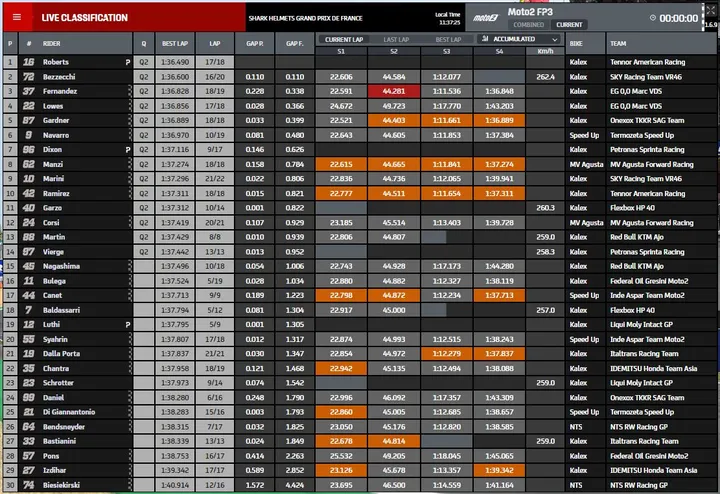Select rider Bulega
This screenshot has height=494, width=720.
54,281
